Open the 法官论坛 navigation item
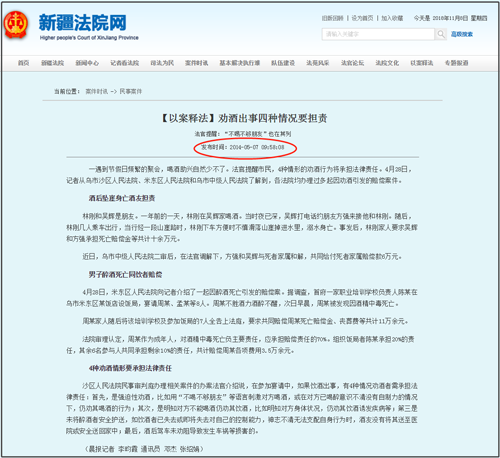 coord(352,63)
